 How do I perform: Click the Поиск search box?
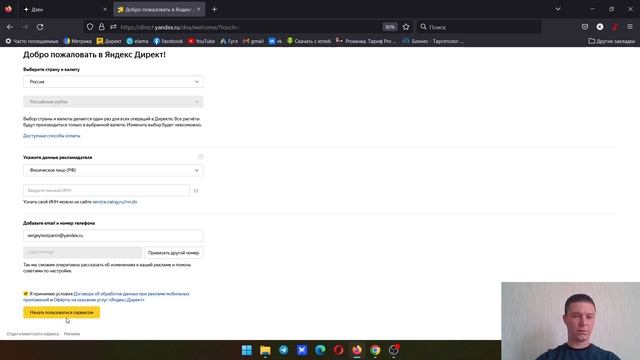coord(479,27)
